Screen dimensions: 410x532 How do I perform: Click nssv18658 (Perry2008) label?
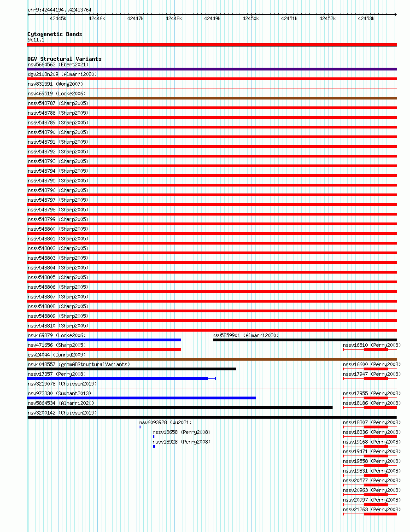point(182,432)
